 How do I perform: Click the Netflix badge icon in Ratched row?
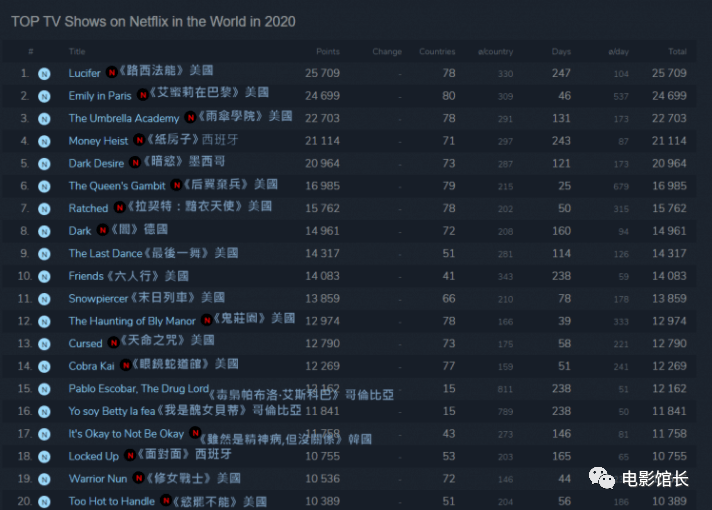coord(44,209)
